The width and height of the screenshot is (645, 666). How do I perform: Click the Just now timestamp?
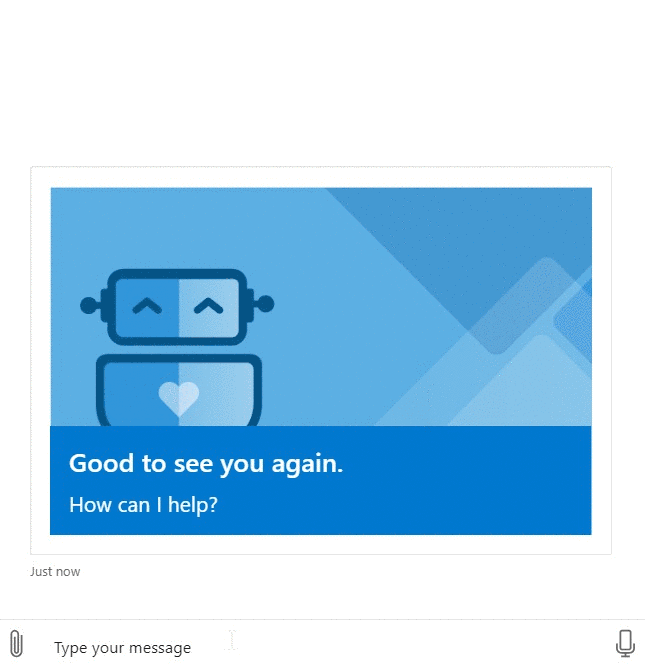(x=55, y=572)
